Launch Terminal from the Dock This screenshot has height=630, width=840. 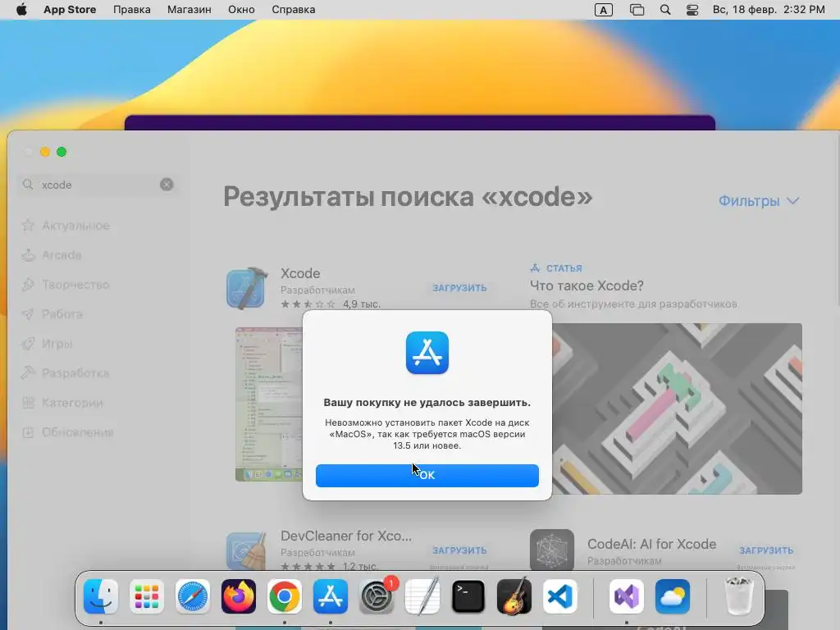coord(468,596)
